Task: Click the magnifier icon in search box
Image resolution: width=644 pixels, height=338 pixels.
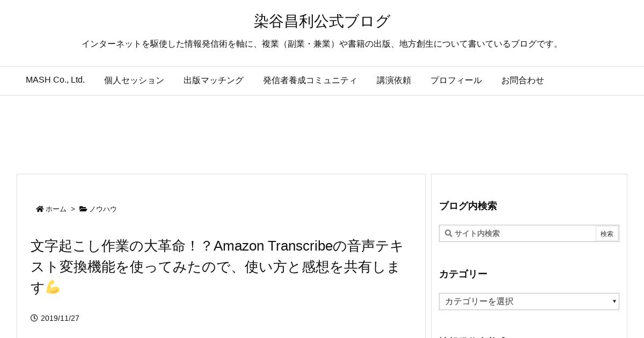Action: [x=449, y=233]
